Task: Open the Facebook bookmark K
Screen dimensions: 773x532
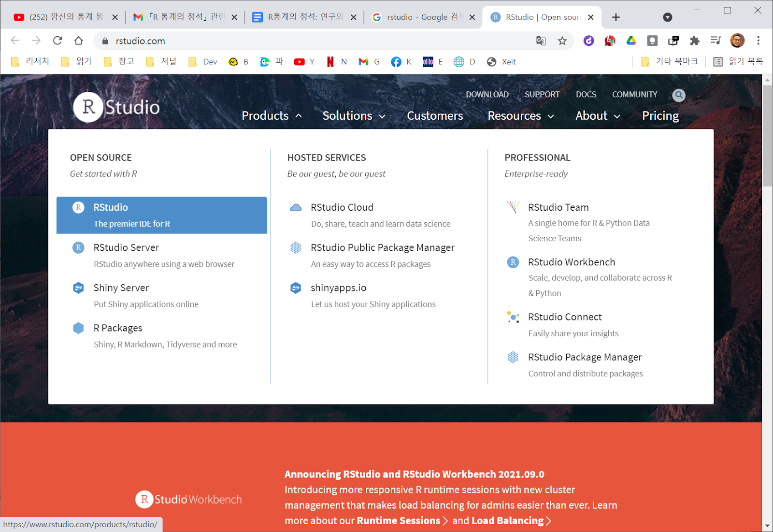Action: click(x=401, y=62)
